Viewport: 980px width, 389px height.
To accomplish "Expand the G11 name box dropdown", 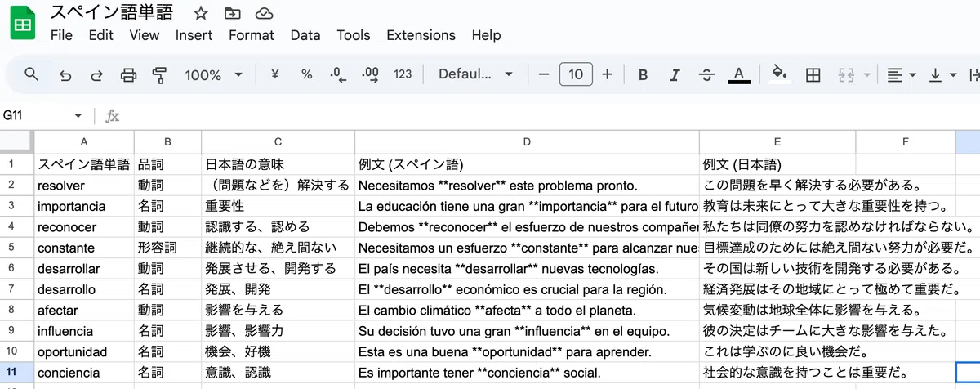I will pos(78,116).
